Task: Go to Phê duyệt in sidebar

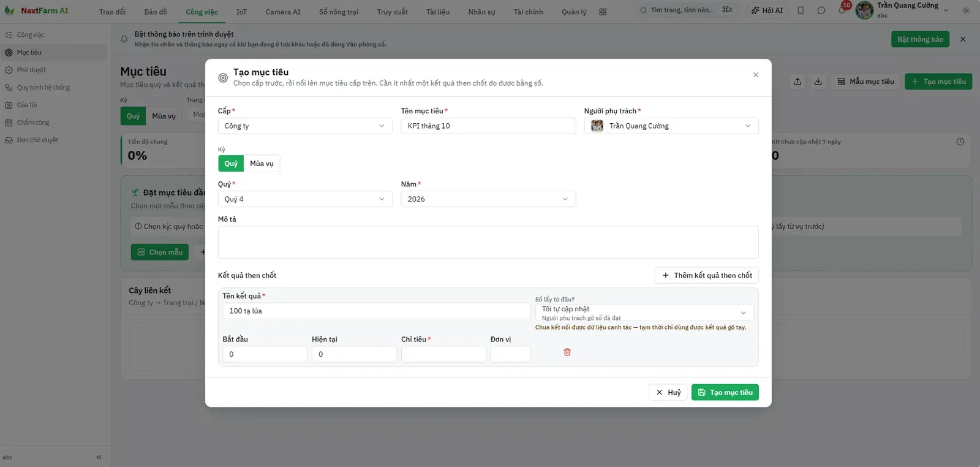Action: [31, 70]
